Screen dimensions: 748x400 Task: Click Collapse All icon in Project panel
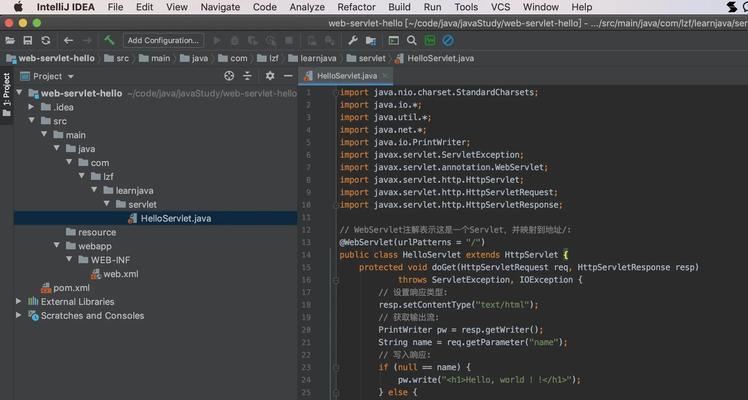click(x=247, y=76)
